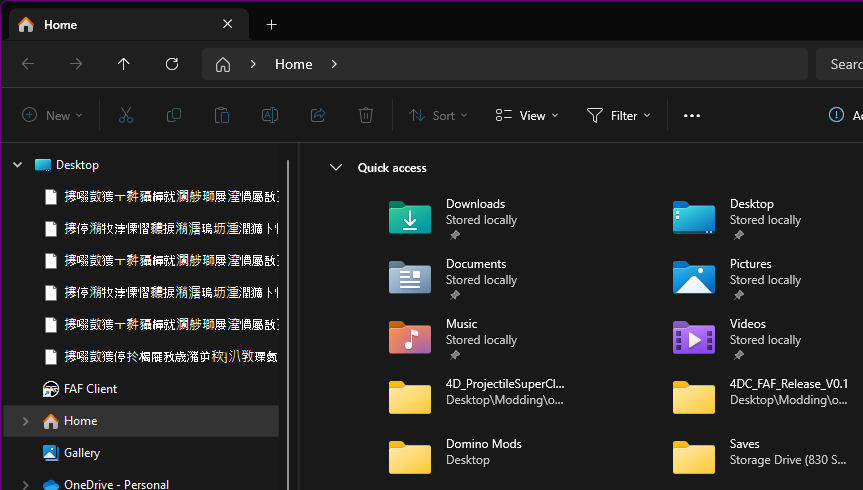The height and width of the screenshot is (490, 863).
Task: Open the New dropdown menu
Action: 52,115
